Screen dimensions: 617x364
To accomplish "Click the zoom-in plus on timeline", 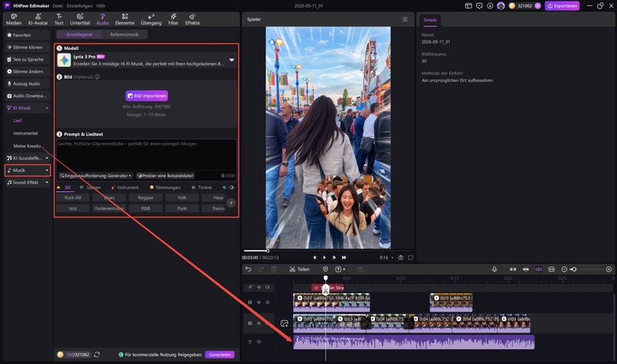I will tap(609, 269).
